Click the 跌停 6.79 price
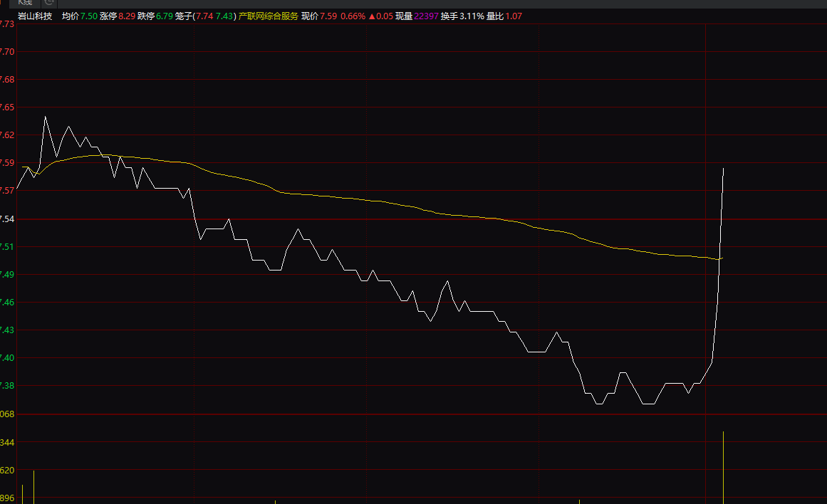Viewport: 827px width, 504px height. [155, 16]
